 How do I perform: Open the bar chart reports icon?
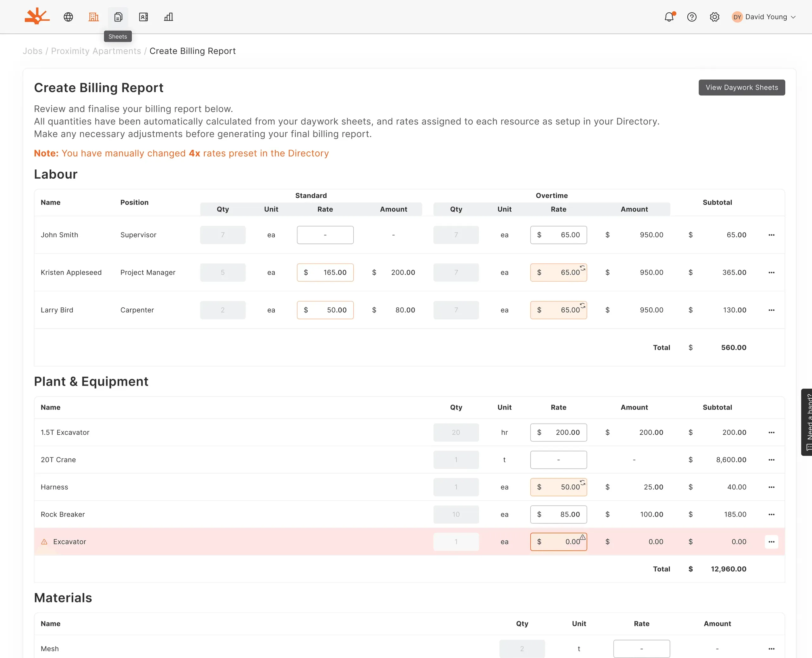click(x=169, y=17)
